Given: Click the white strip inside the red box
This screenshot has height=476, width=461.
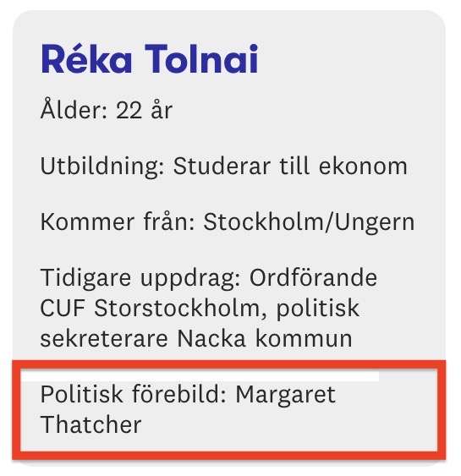Looking at the screenshot, I should (x=200, y=376).
